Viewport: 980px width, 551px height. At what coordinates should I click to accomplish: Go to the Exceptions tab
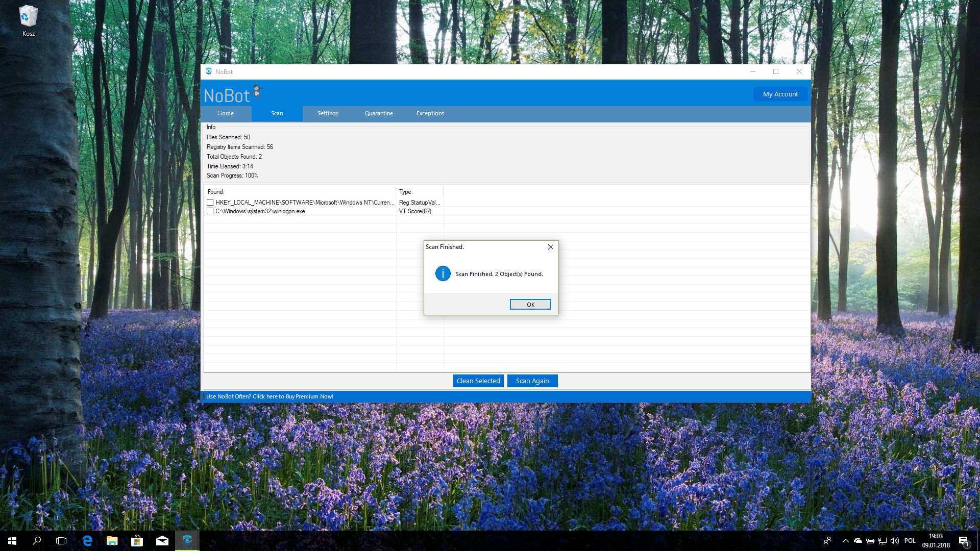point(430,113)
